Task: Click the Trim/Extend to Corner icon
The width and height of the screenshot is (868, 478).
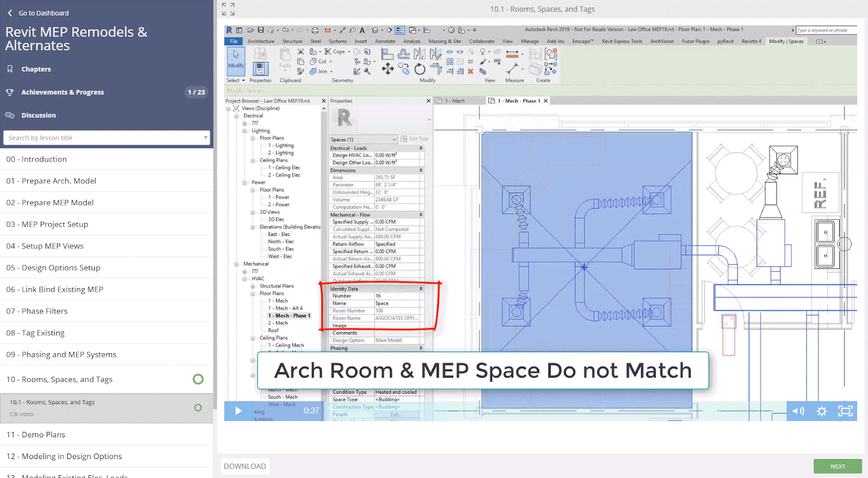Action: 436,68
